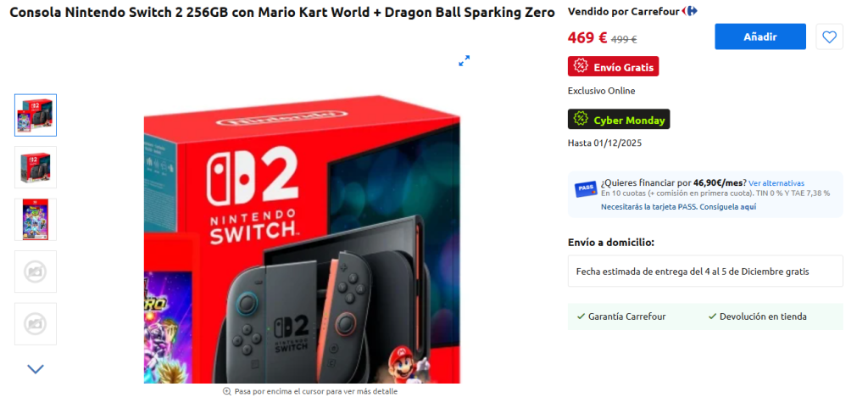Click Garantía Carrefour checkmark item
This screenshot has height=409, width=868.
click(x=621, y=317)
